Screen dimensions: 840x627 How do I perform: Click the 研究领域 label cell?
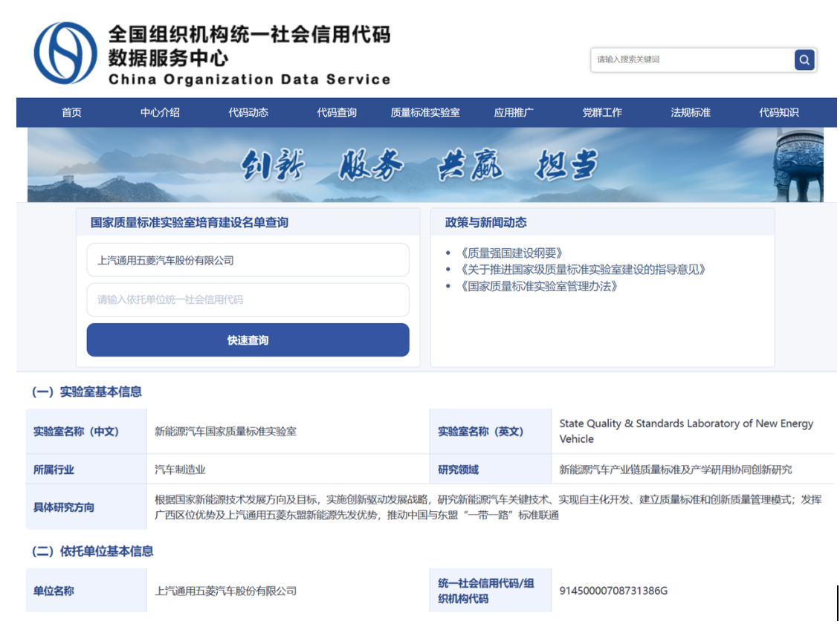(491, 470)
